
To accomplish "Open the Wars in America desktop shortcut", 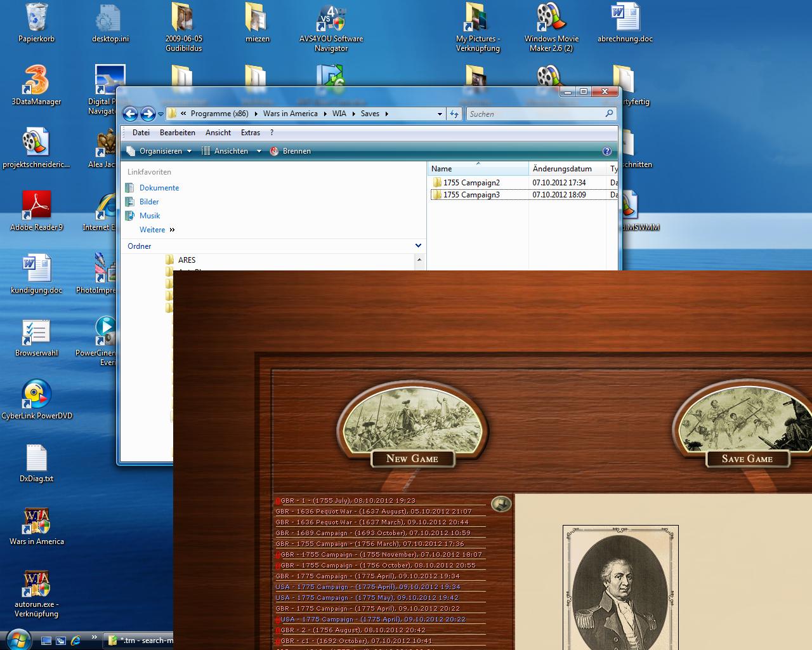I will click(36, 526).
